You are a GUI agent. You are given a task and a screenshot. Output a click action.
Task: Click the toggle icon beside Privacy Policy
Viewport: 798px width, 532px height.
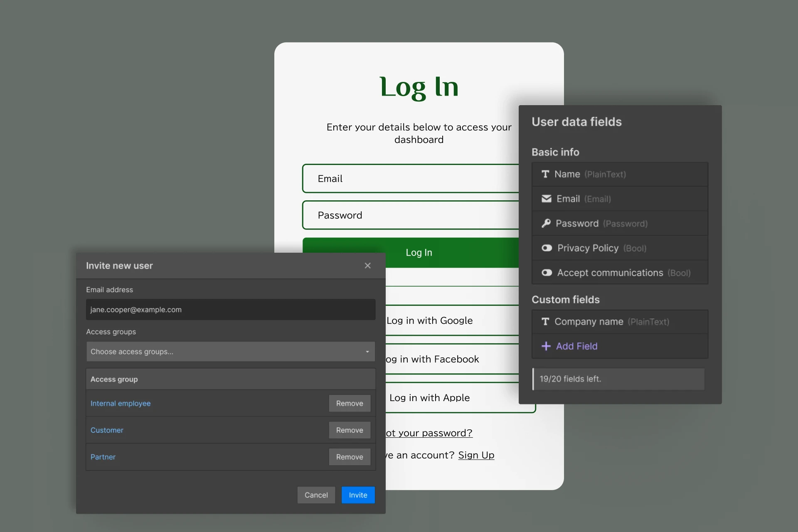547,248
